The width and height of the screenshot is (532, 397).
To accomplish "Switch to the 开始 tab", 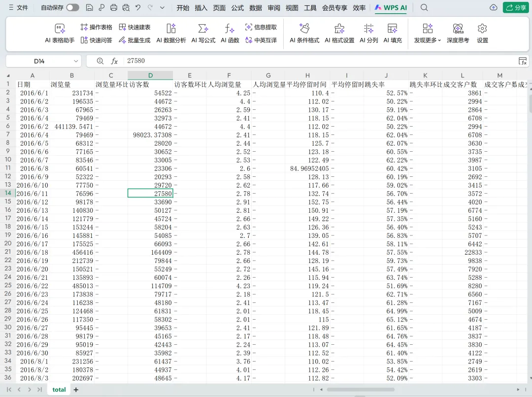I will pos(183,7).
